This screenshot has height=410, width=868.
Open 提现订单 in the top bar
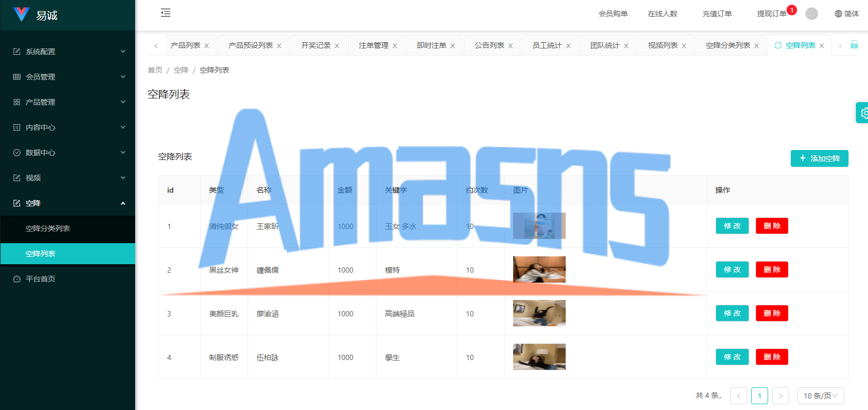(x=772, y=14)
